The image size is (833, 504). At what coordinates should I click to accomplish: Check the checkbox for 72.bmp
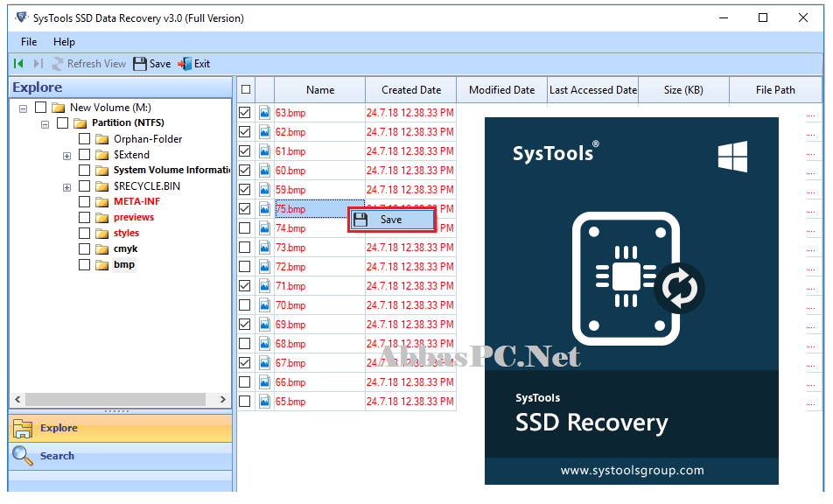point(245,267)
